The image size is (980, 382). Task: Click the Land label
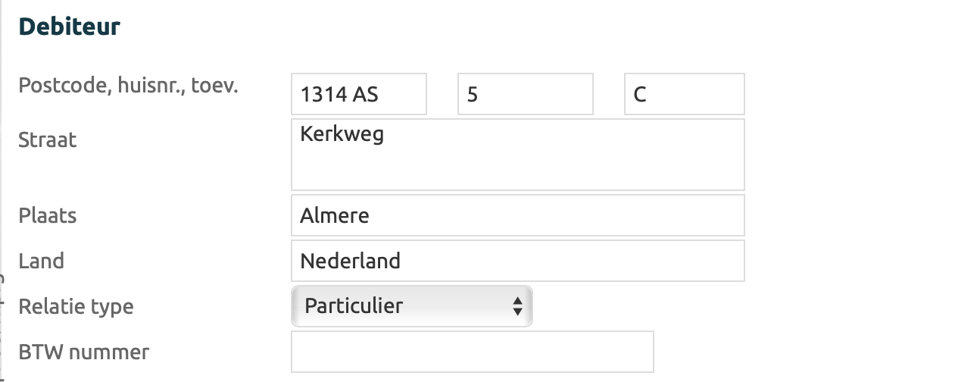pyautogui.click(x=42, y=261)
